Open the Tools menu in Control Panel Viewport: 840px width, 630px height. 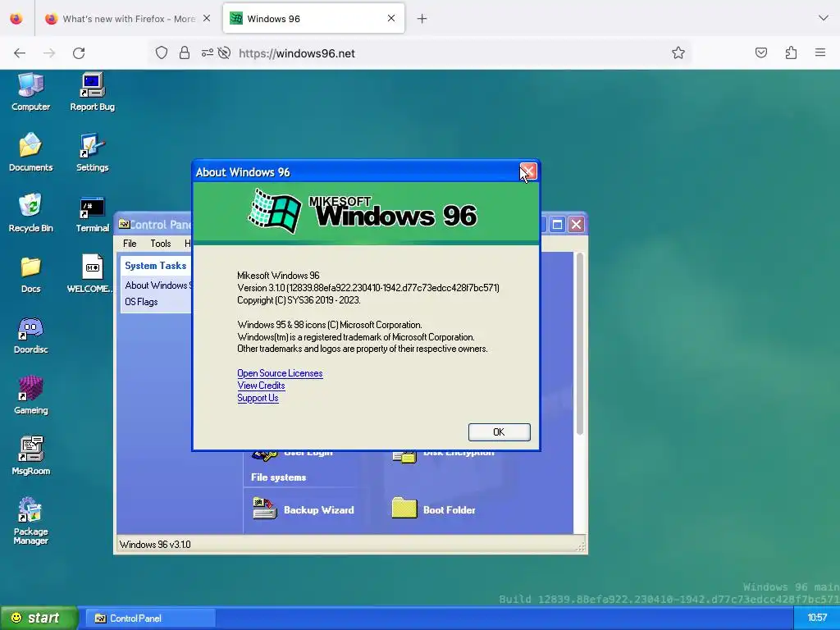[160, 243]
